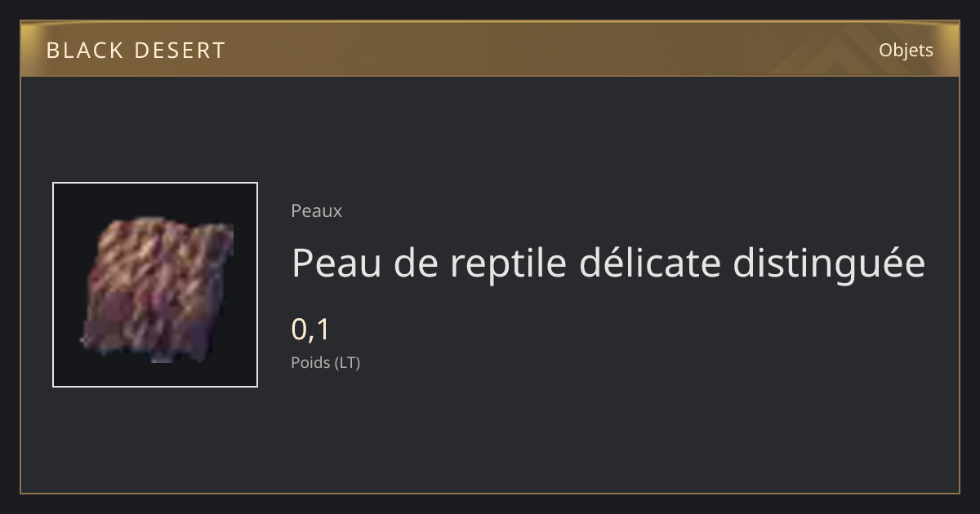Click the tan upper part of skin icon
The width and height of the screenshot is (980, 514).
coord(163,253)
